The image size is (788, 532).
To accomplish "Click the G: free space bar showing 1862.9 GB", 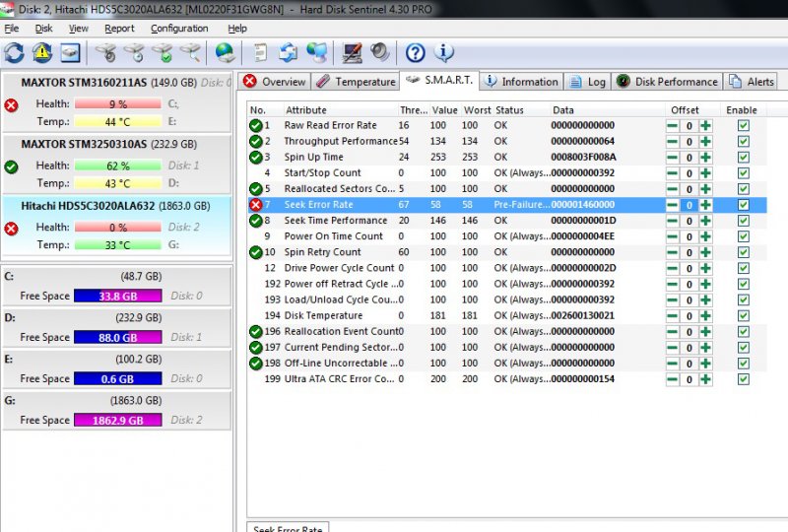I will click(118, 420).
